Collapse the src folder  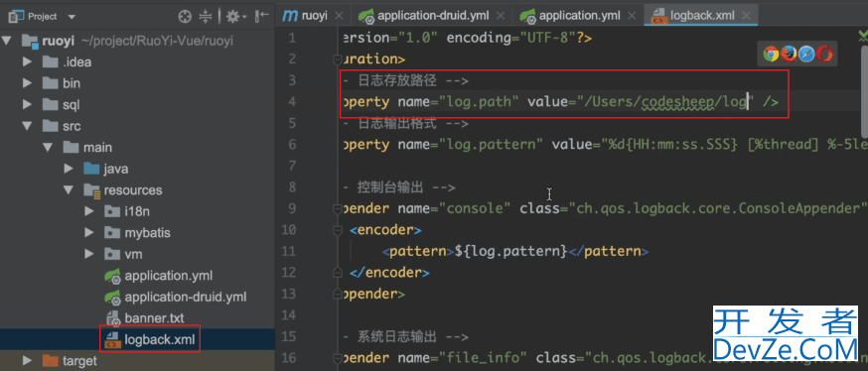(x=27, y=126)
